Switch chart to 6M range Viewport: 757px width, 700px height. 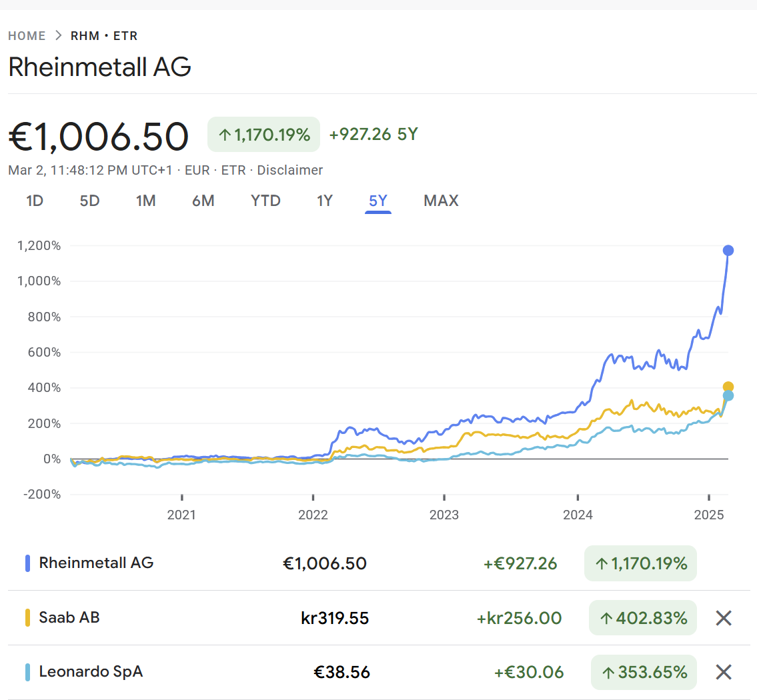(x=203, y=201)
